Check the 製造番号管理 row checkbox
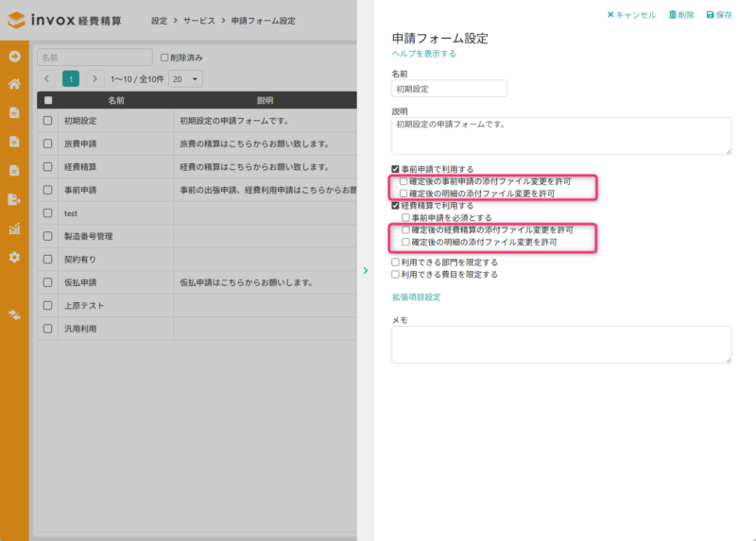 coord(48,236)
